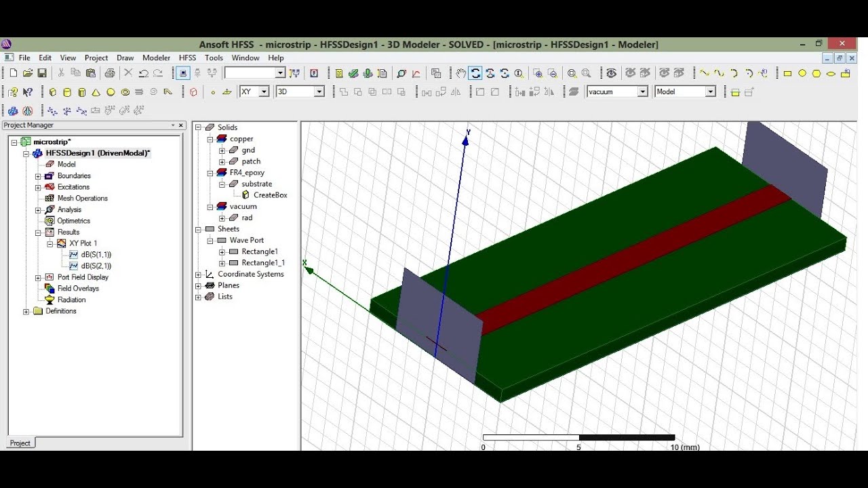Save project using the floppy disk icon

tap(42, 73)
